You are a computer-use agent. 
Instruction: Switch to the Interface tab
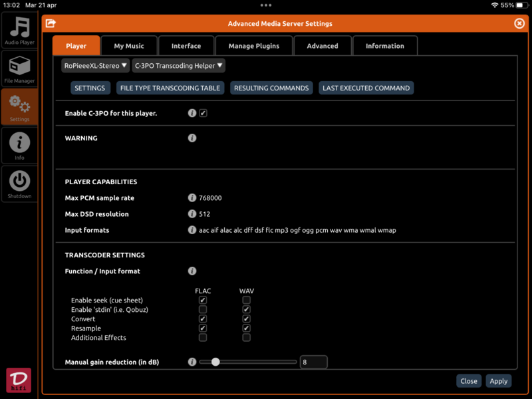click(x=186, y=46)
